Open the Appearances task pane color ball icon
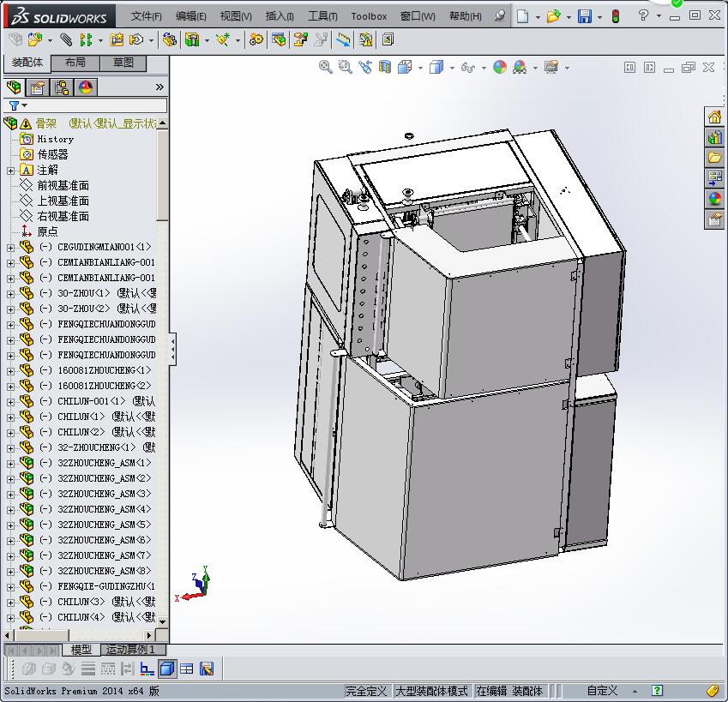 click(x=714, y=199)
